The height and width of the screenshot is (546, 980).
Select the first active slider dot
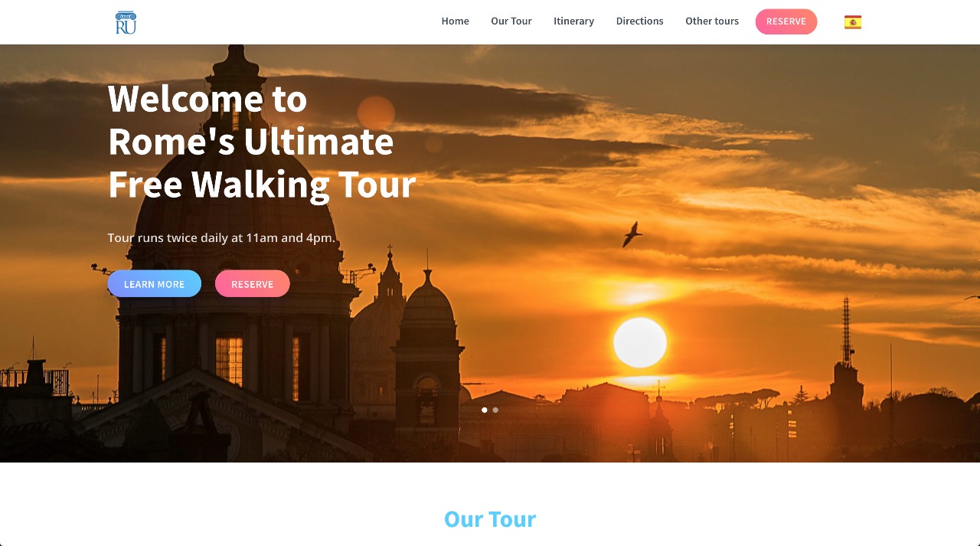coord(485,410)
